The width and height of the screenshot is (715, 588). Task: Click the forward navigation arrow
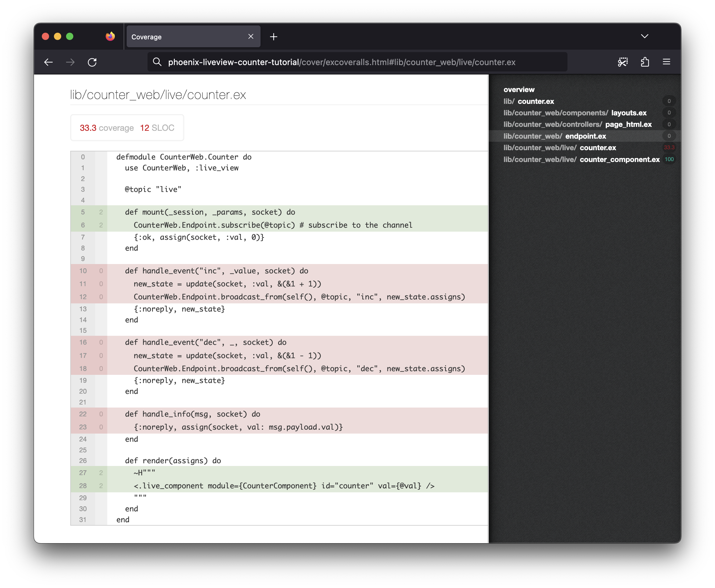click(70, 62)
